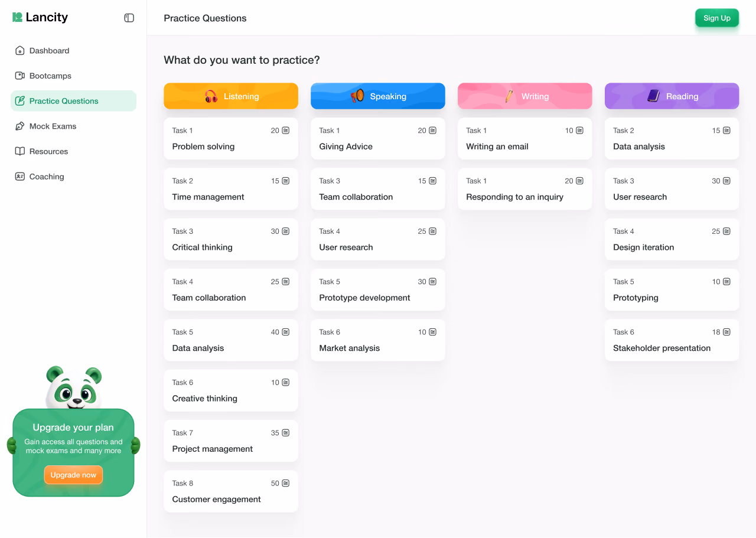The height and width of the screenshot is (538, 756).
Task: Open the Market analysis speaking task
Action: (x=378, y=340)
